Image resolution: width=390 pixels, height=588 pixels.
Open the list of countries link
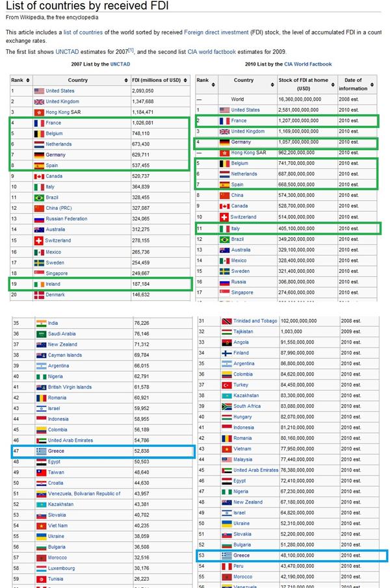click(x=83, y=32)
